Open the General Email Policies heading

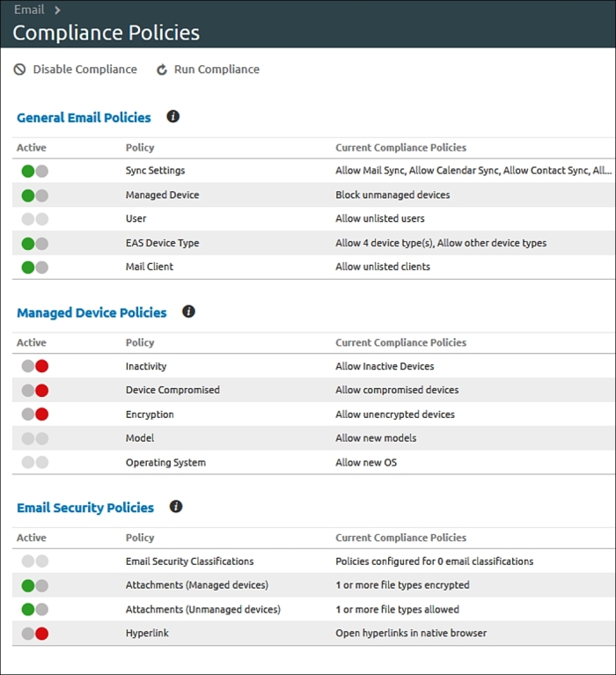(84, 118)
